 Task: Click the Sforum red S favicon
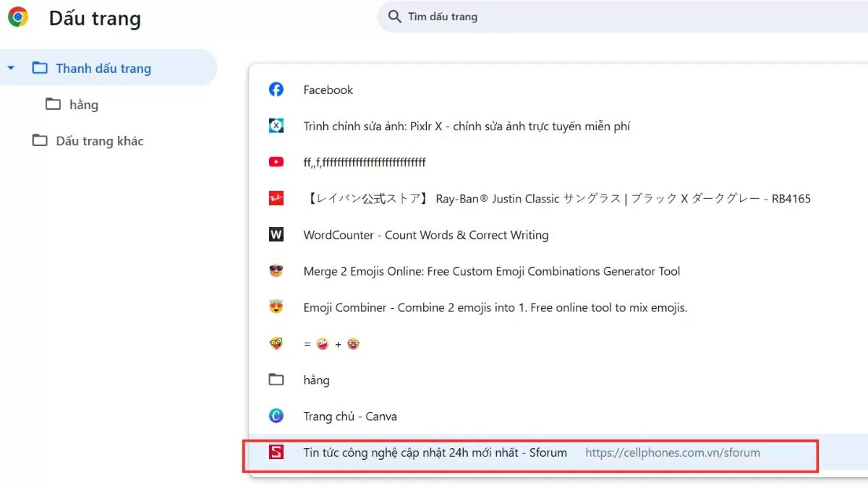point(276,453)
